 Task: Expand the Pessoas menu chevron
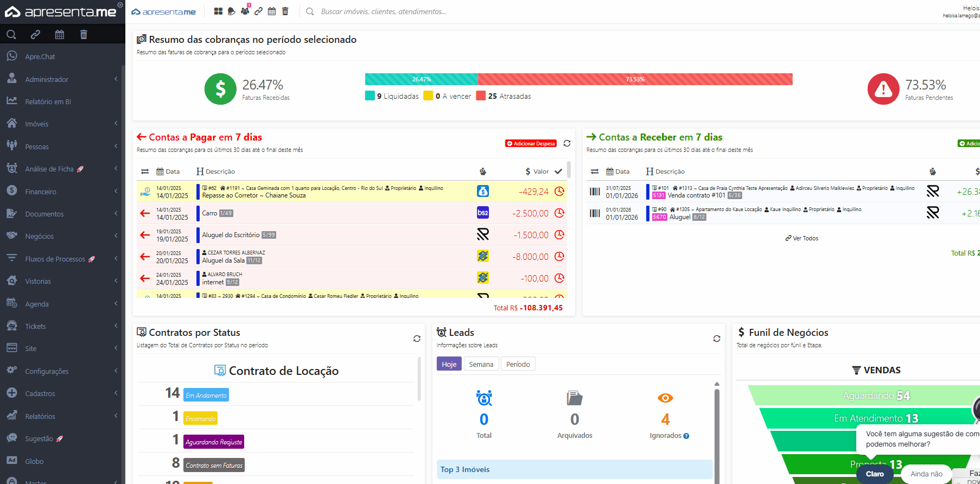116,146
